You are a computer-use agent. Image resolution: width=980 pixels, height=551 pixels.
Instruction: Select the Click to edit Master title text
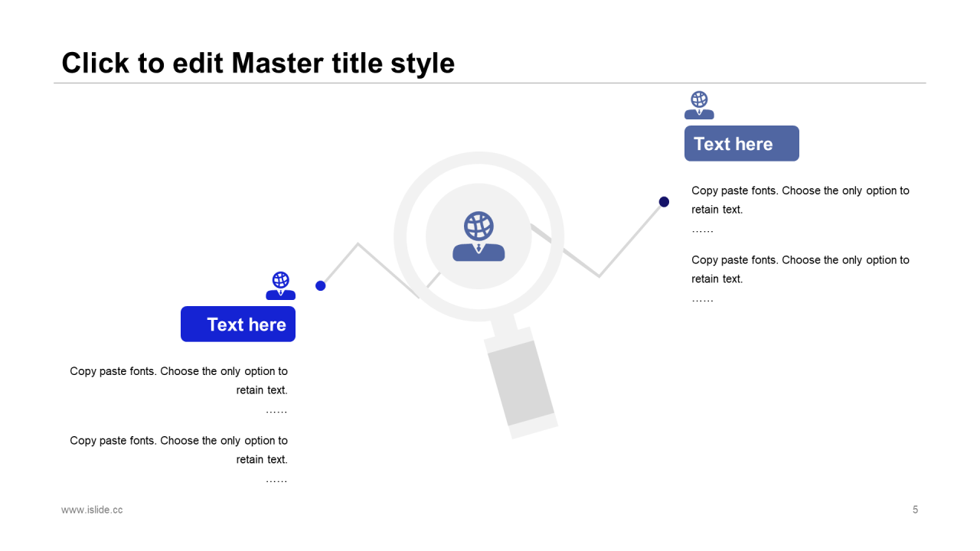point(258,63)
